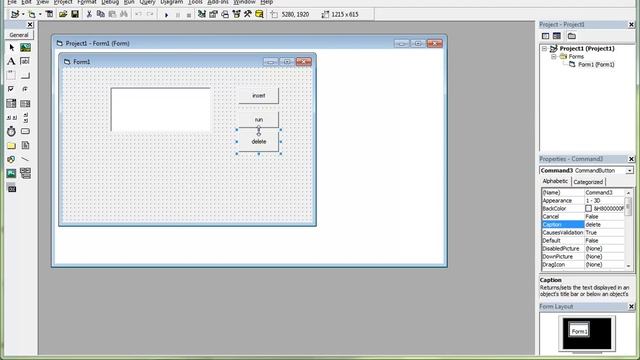640x360 pixels.
Task: Click the General tab of the toolbox
Action: coord(19,35)
